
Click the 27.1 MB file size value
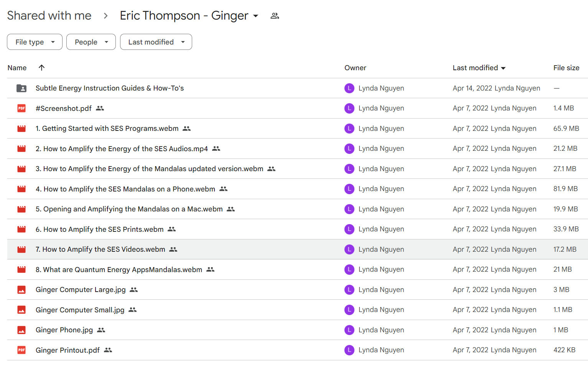[x=565, y=169]
